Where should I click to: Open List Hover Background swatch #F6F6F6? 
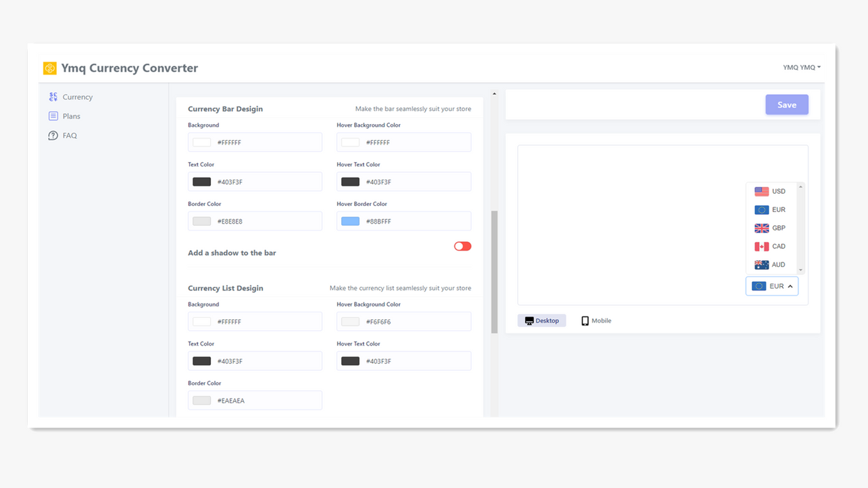click(x=350, y=322)
